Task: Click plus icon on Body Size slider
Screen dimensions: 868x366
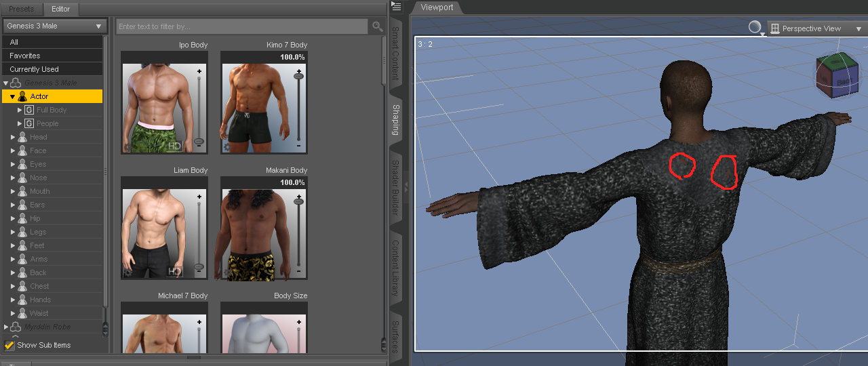Action: [298, 321]
